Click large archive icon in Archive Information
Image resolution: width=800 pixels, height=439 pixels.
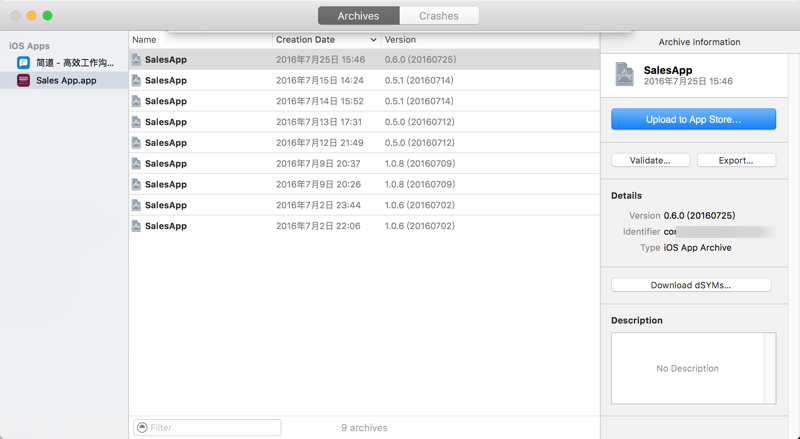624,75
